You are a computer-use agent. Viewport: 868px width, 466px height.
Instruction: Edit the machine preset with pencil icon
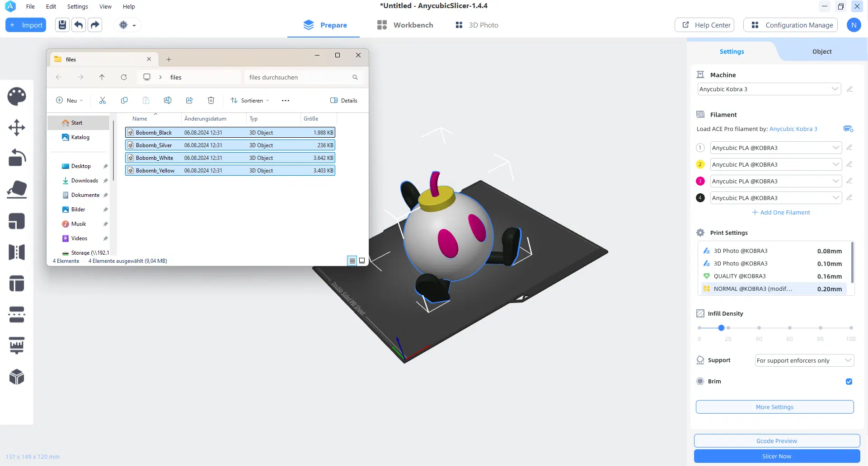pyautogui.click(x=849, y=89)
